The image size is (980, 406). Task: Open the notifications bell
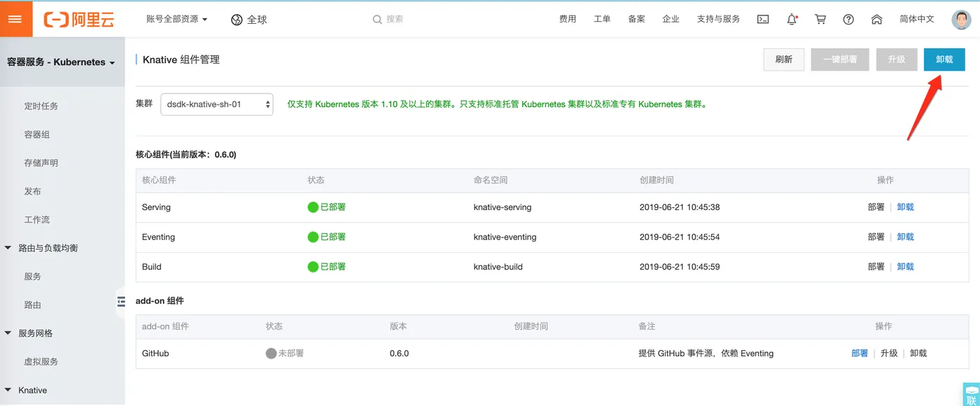pyautogui.click(x=792, y=20)
